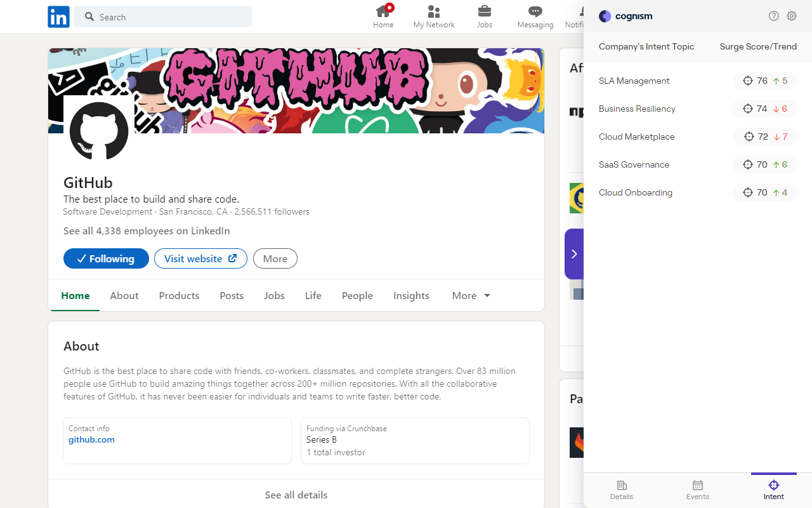The height and width of the screenshot is (508, 812).
Task: Expand the More dropdown in page tabs
Action: point(471,296)
